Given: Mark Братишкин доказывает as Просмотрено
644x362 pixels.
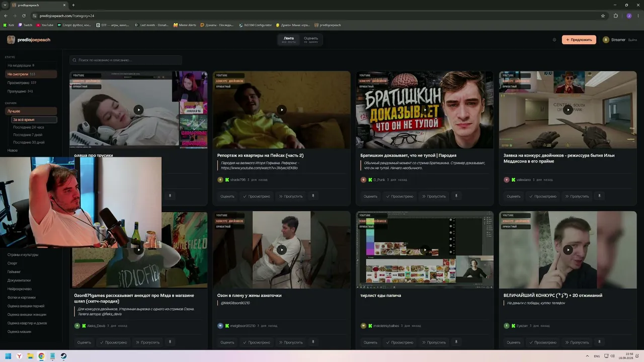Looking at the screenshot, I should (399, 196).
